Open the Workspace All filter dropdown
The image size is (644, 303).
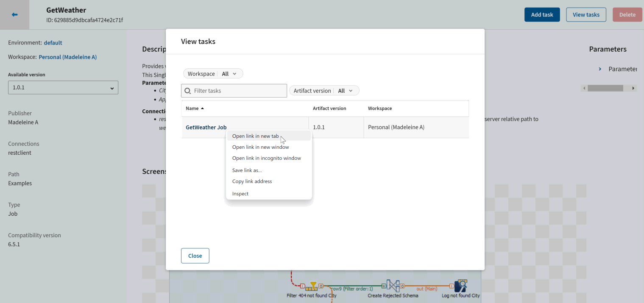click(x=213, y=74)
